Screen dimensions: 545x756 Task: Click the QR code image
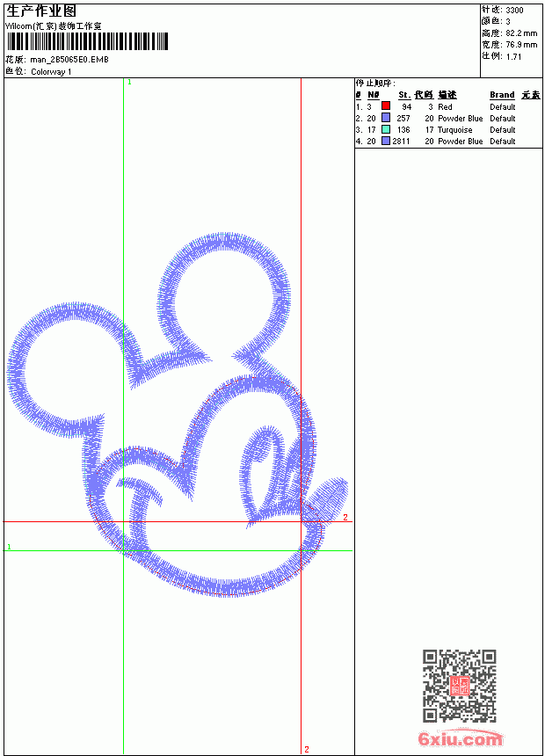tap(460, 685)
